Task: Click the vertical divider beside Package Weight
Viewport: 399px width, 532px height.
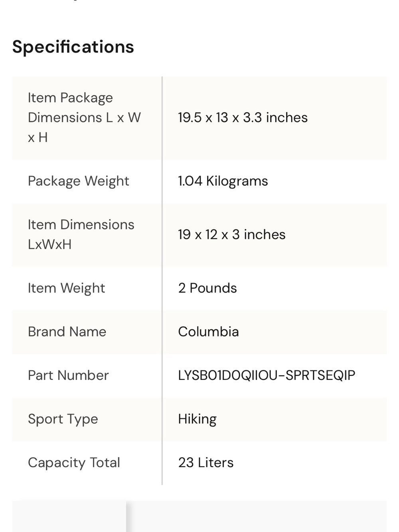Action: pos(162,181)
